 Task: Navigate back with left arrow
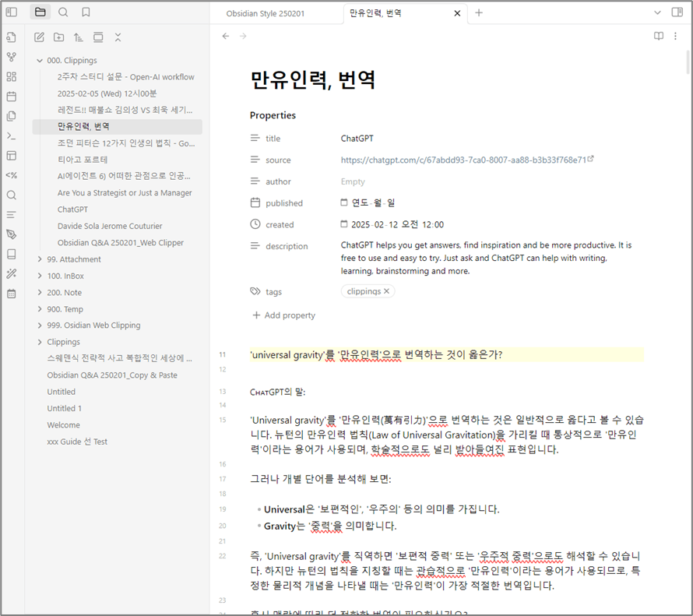click(226, 36)
